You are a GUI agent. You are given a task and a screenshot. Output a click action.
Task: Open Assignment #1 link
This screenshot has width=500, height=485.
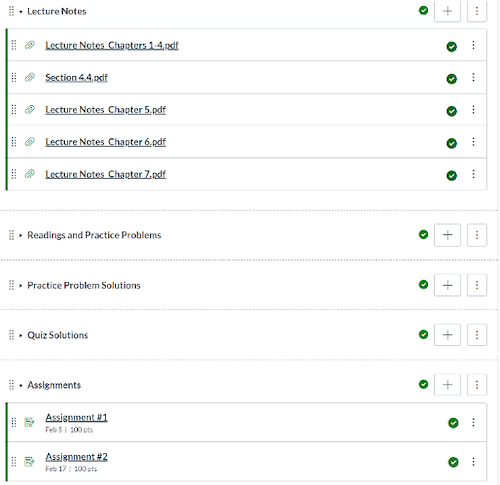pyautogui.click(x=76, y=417)
